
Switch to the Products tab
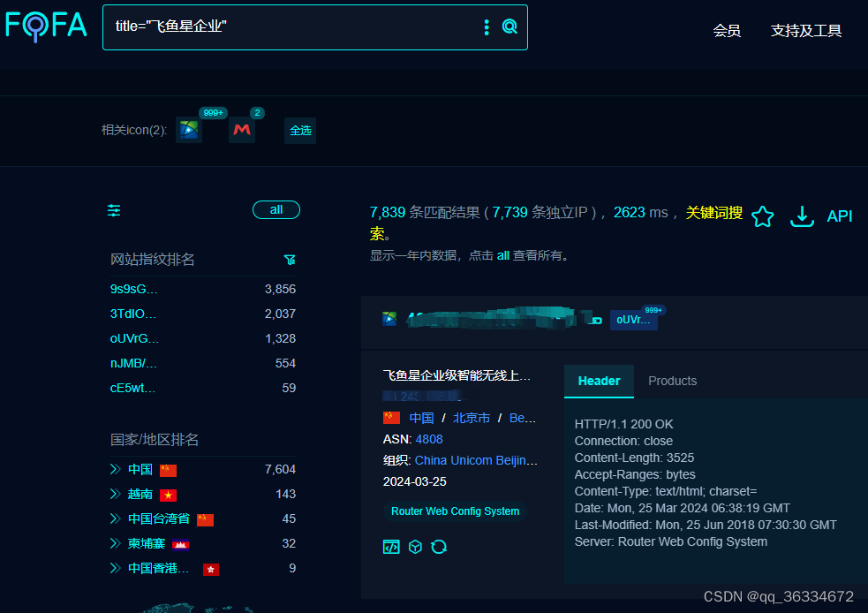pyautogui.click(x=672, y=381)
